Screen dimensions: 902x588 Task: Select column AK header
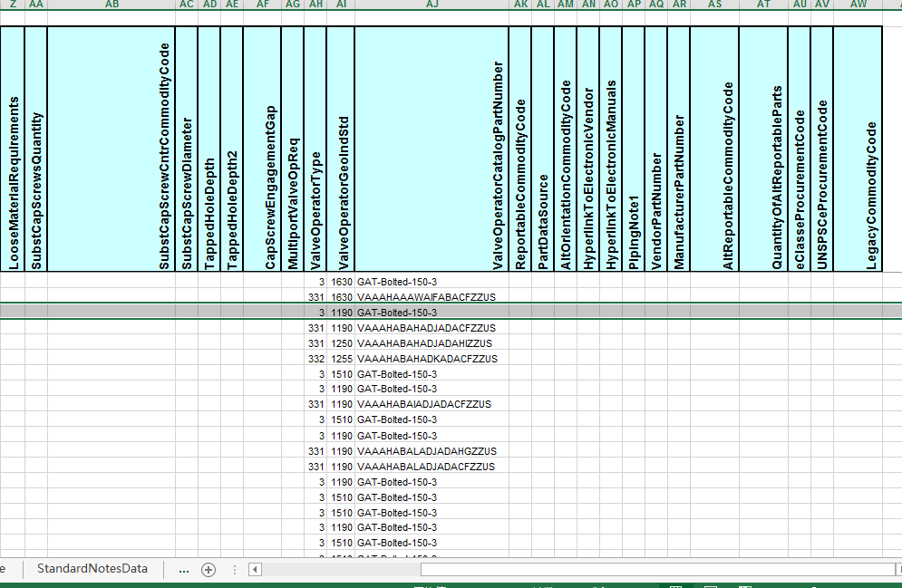[x=520, y=4]
